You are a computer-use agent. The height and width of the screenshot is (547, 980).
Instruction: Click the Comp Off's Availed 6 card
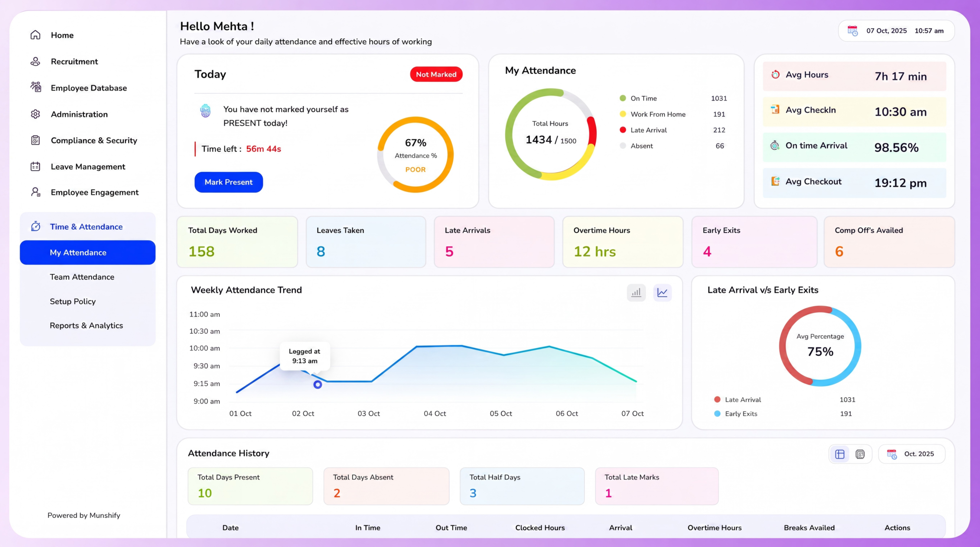coord(890,242)
